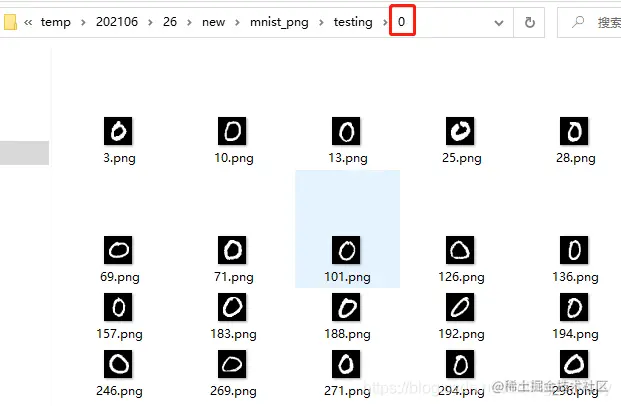
Task: Select the 28.png thumbnail
Action: tap(574, 131)
